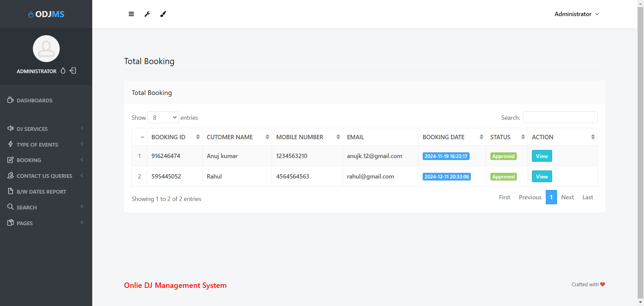Click the logout icon beside ADMINISTRATOR
Screen dimensions: 644x306
pos(73,71)
